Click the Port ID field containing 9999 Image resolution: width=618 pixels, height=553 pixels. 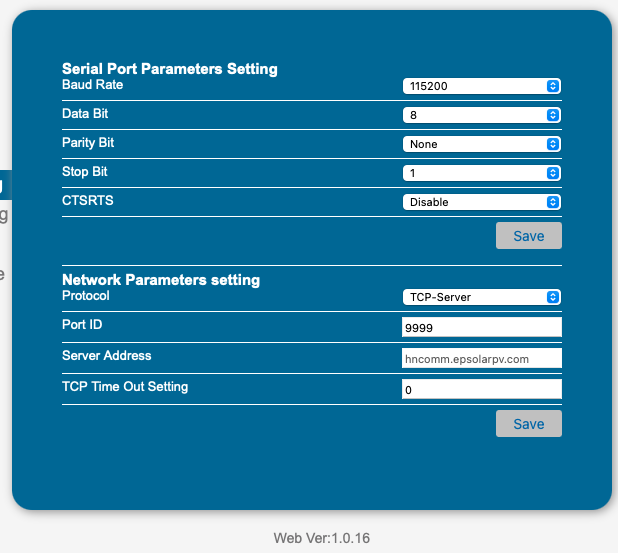pyautogui.click(x=481, y=327)
